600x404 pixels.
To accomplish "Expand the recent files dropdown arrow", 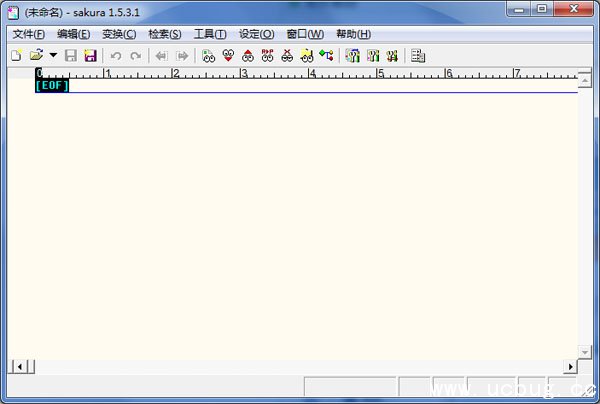I will pos(53,56).
